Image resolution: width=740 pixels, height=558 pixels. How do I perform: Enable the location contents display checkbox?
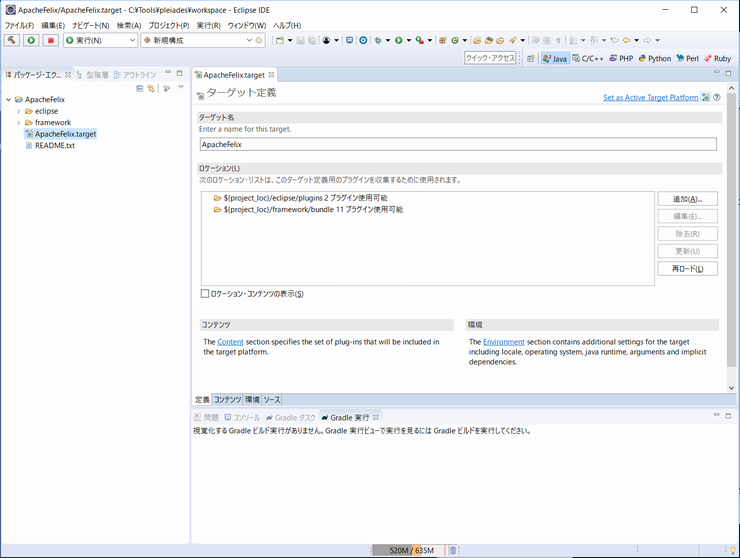[205, 294]
